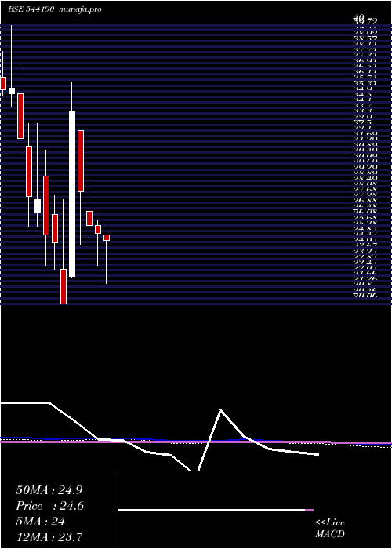
Task: Click the peak of the white MACD line
Action: pyautogui.click(x=220, y=410)
